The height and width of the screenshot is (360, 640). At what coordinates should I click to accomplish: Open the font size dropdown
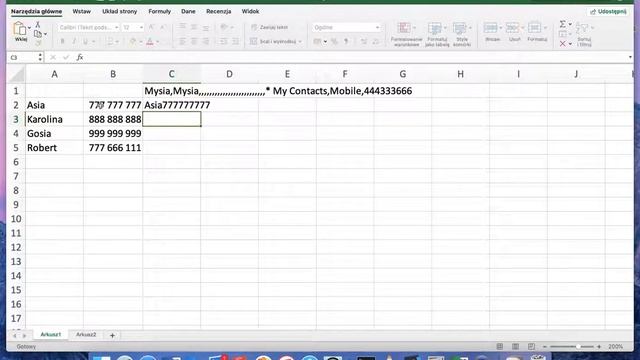point(141,27)
